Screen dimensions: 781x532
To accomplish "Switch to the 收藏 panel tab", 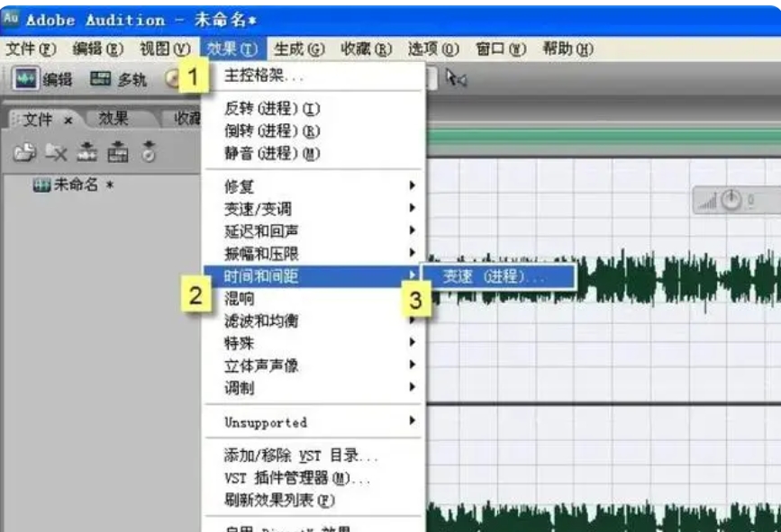I will (x=186, y=119).
